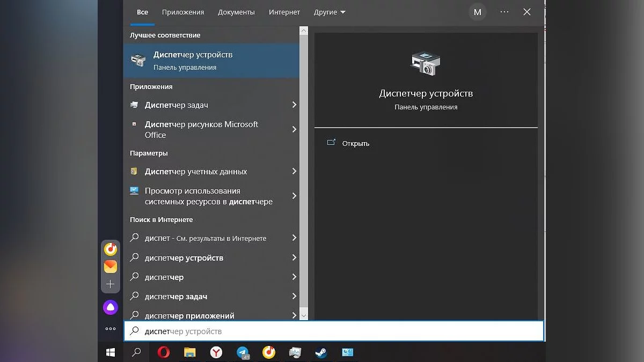Viewport: 644px width, 362px height.
Task: Click the search input field
Action: click(x=333, y=331)
